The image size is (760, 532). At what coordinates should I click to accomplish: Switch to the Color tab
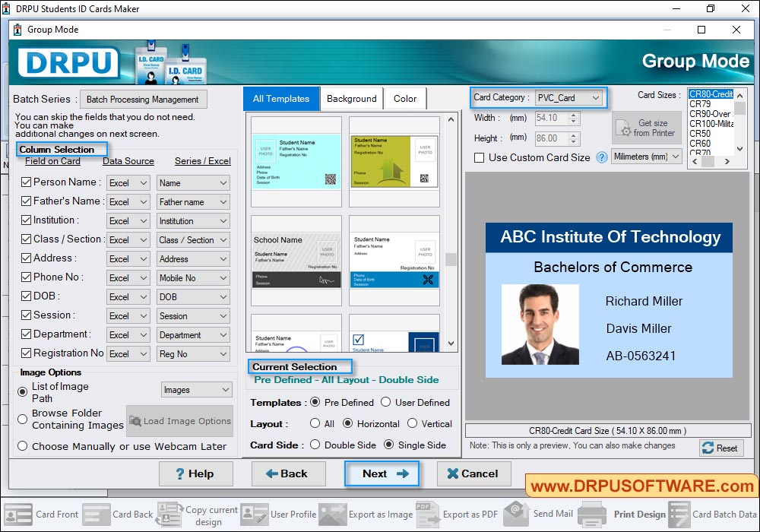coord(405,98)
